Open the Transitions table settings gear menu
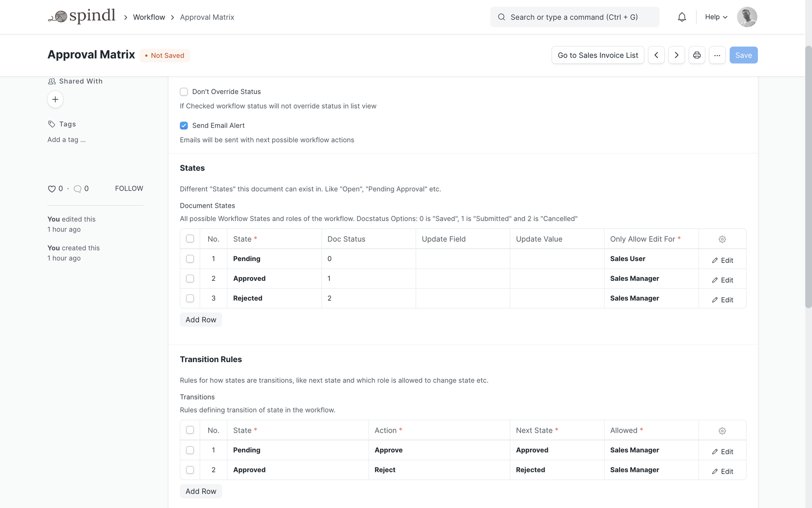 point(722,430)
